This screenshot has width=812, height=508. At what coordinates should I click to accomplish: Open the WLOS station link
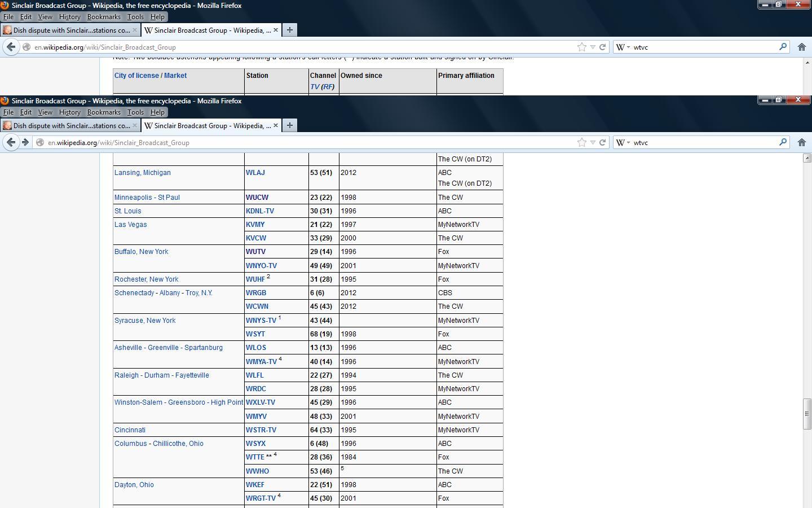256,348
